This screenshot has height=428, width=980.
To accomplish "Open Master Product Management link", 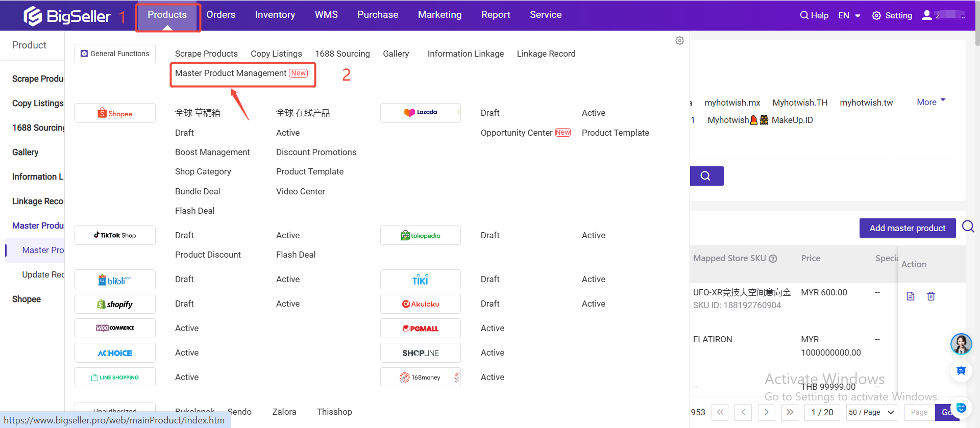I will point(231,73).
